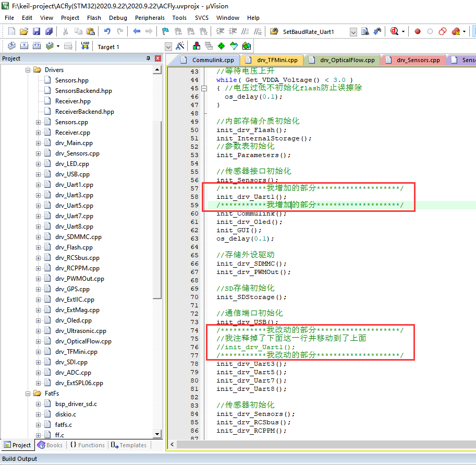Viewport: 476px width, 465px height.
Task: Navigate forward arrow icon
Action: 149,31
